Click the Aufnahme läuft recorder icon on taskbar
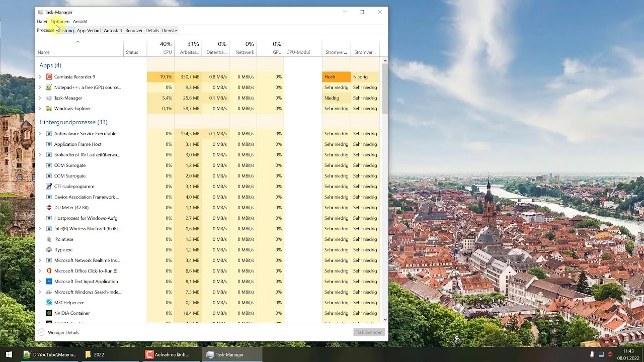The image size is (644, 362). 149,354
